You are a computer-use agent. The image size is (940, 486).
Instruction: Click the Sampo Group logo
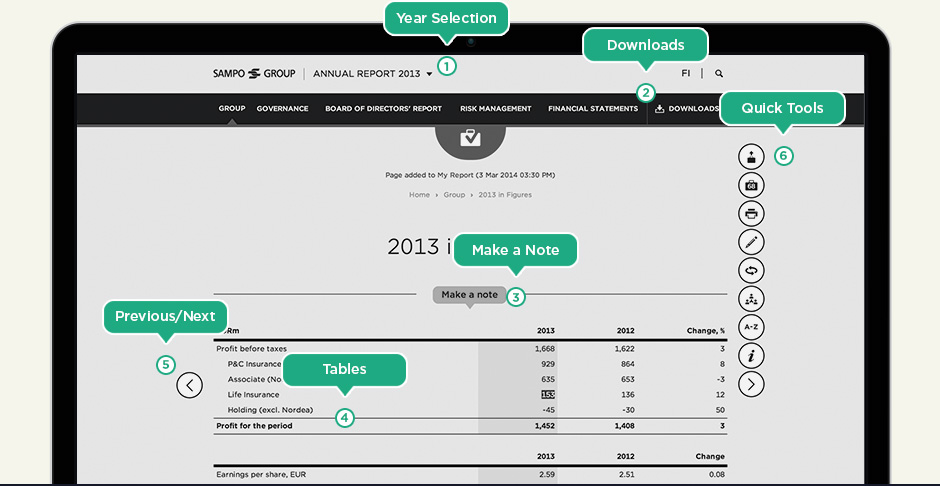254,74
